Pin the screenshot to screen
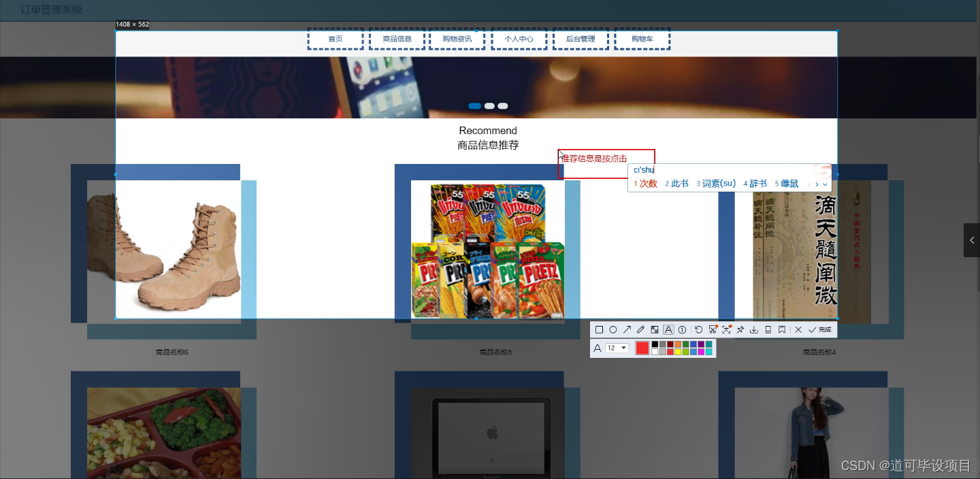 [x=740, y=329]
